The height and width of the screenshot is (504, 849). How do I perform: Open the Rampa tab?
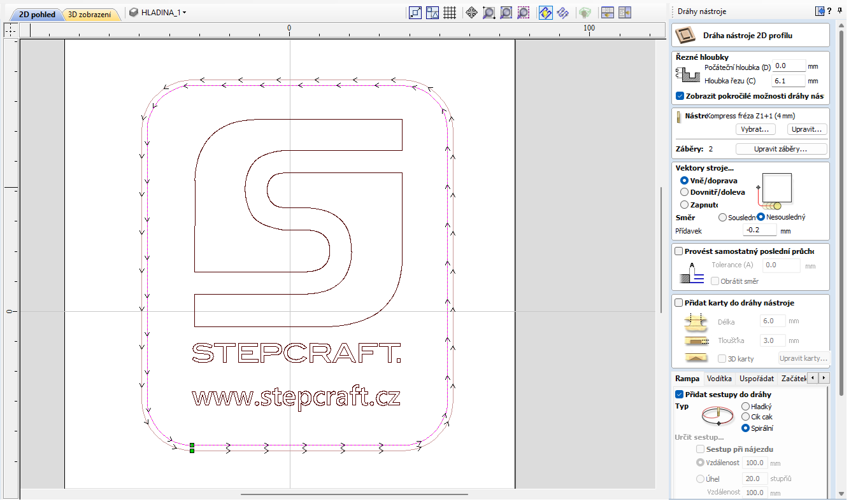point(687,379)
